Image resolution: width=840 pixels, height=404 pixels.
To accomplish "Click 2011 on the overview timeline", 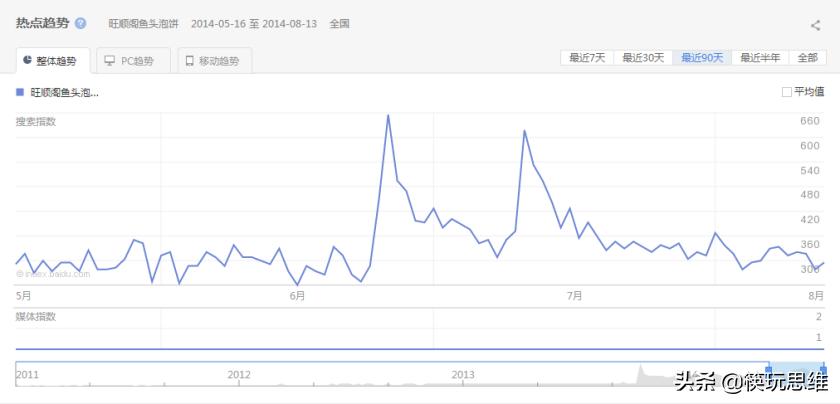I will point(27,375).
